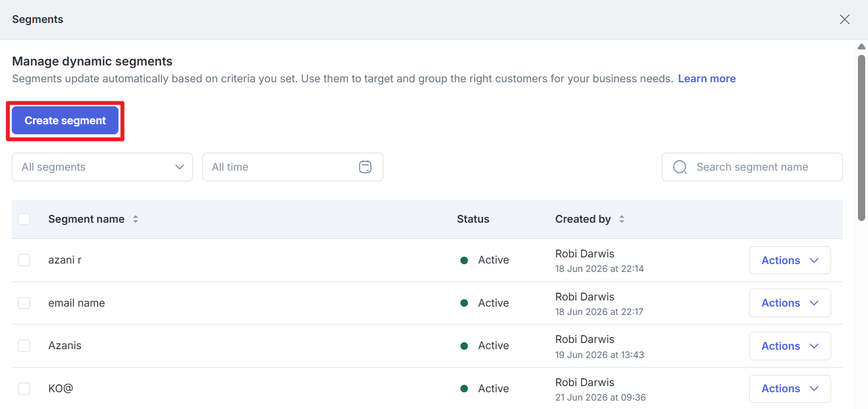Open Actions dropdown for KO@

pyautogui.click(x=790, y=388)
